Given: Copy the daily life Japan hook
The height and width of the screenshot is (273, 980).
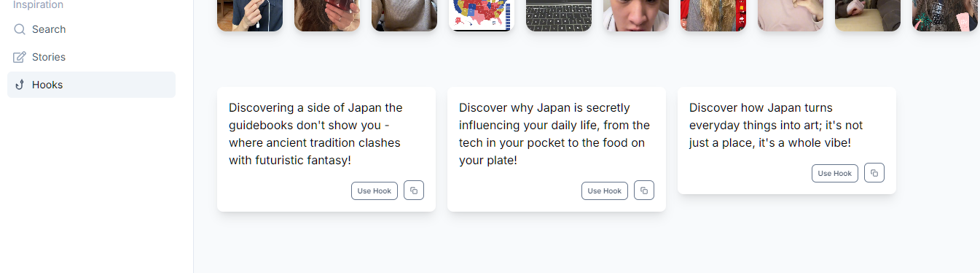Looking at the screenshot, I should 644,191.
